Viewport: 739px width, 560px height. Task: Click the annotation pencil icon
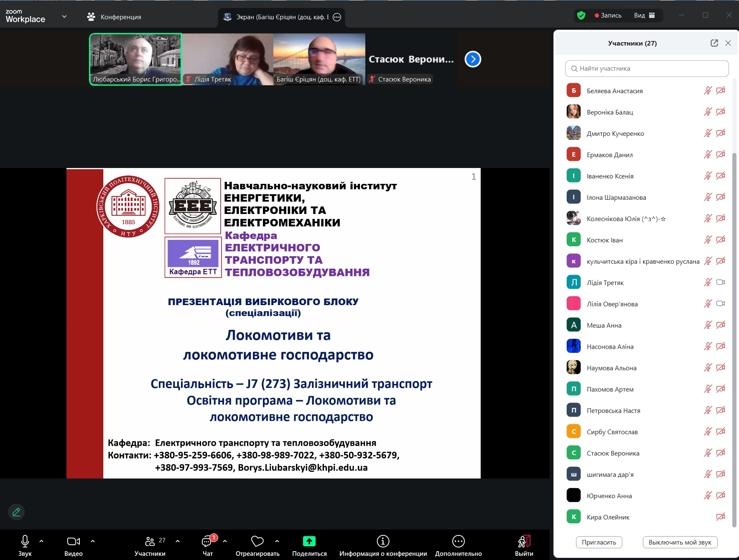tap(16, 512)
